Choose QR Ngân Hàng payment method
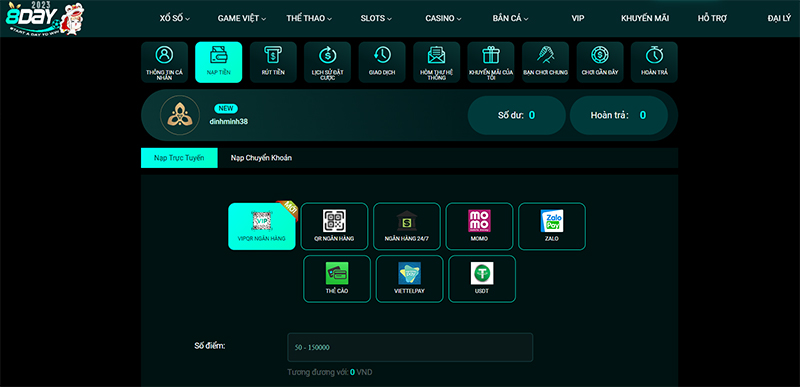 334,226
